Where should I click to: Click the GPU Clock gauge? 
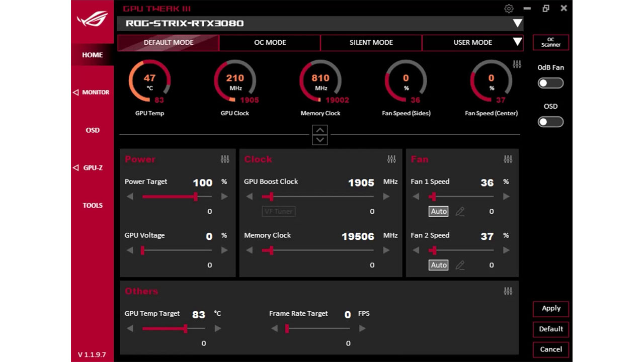(x=235, y=81)
